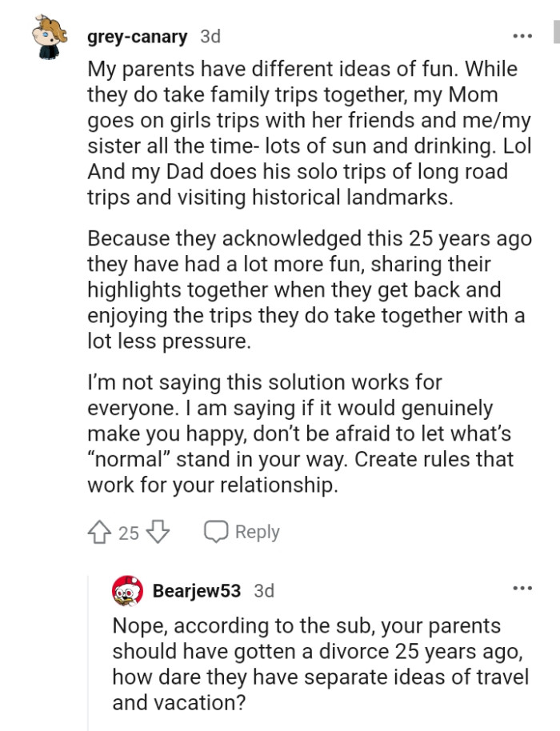The image size is (560, 731).
Task: Open the context menu on Bearjew53's comment
Action: pyautogui.click(x=522, y=589)
